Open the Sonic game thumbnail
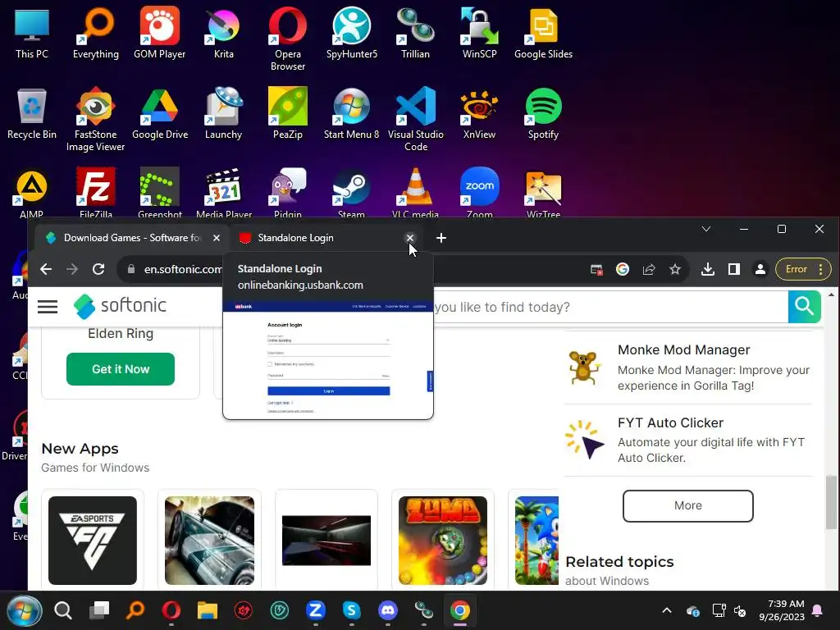This screenshot has height=630, width=840. tap(536, 541)
